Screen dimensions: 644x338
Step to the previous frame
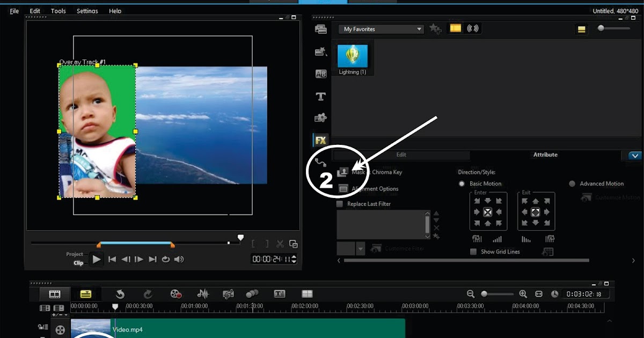(x=126, y=259)
